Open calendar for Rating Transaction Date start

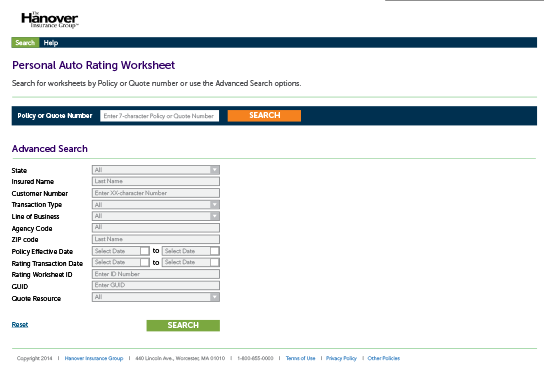(x=145, y=262)
